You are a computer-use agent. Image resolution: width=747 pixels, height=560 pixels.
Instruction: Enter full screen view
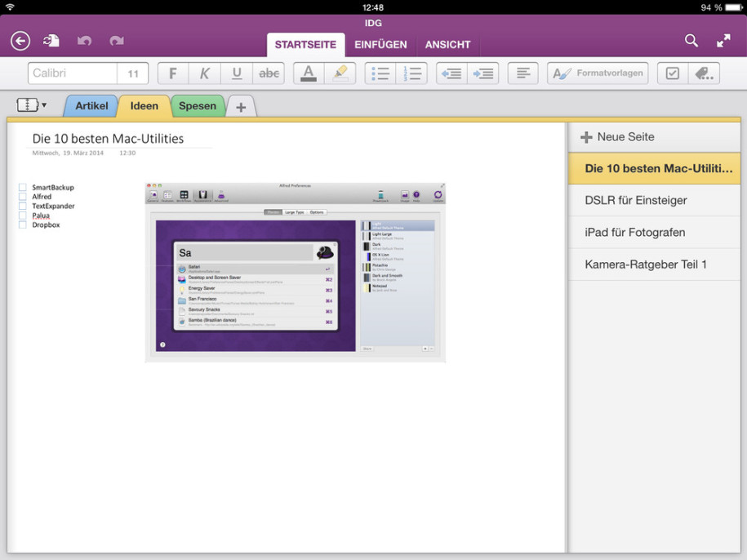pyautogui.click(x=722, y=40)
